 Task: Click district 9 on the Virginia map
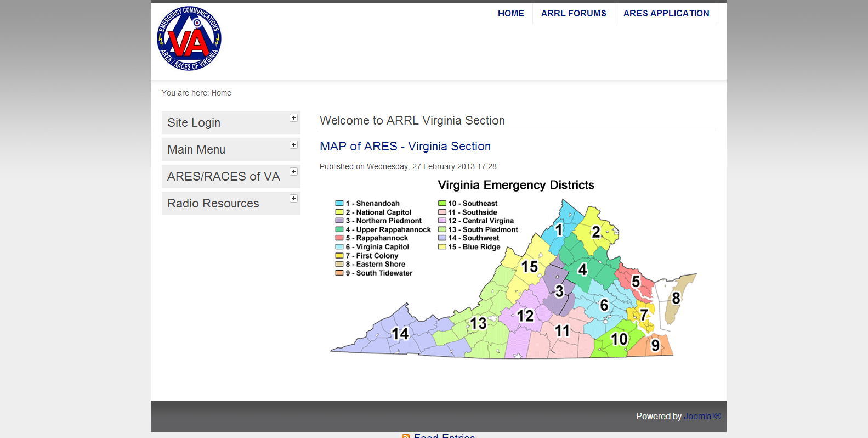(655, 345)
